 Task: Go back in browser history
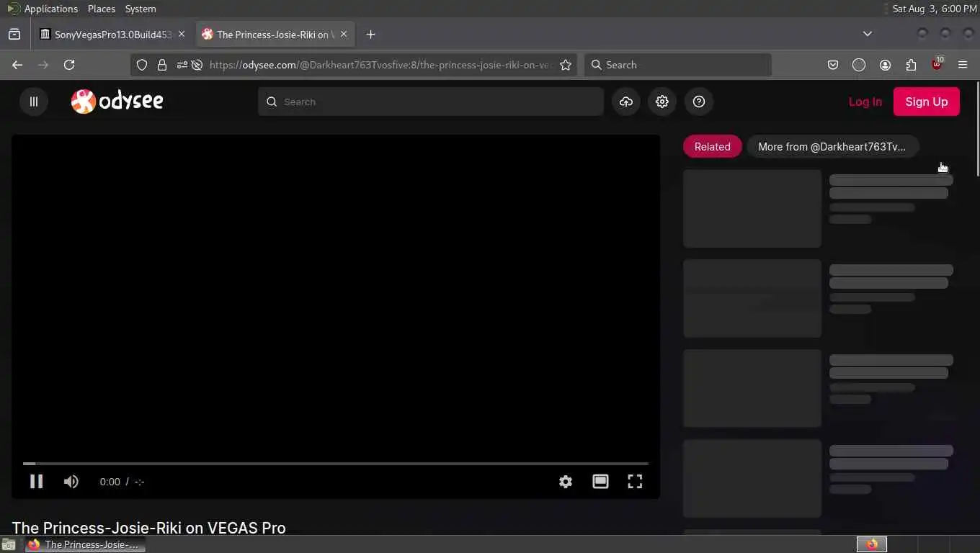17,65
